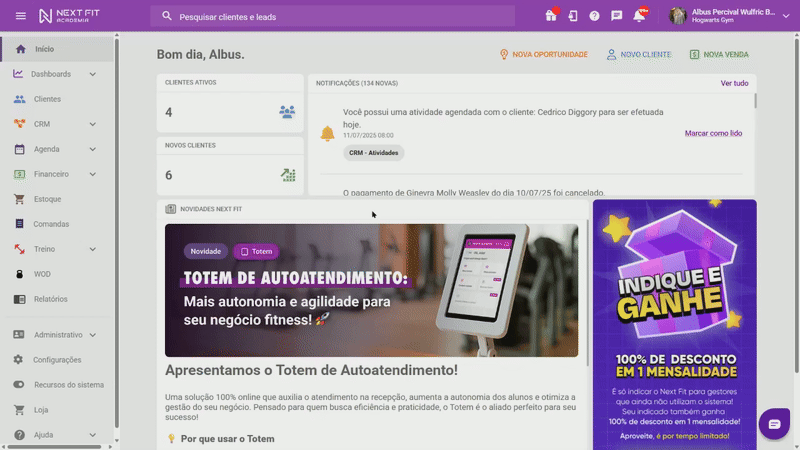The image size is (800, 450).
Task: Click the new clients growth chart icon
Action: coord(288,175)
